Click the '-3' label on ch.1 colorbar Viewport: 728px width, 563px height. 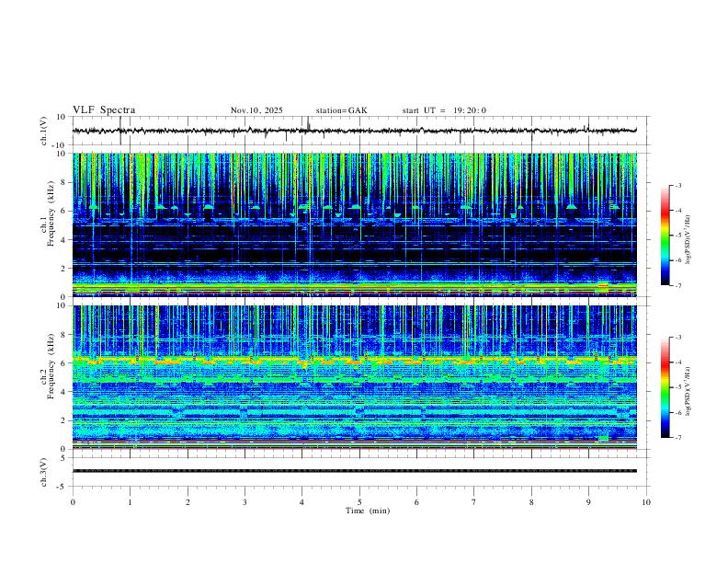pos(677,185)
